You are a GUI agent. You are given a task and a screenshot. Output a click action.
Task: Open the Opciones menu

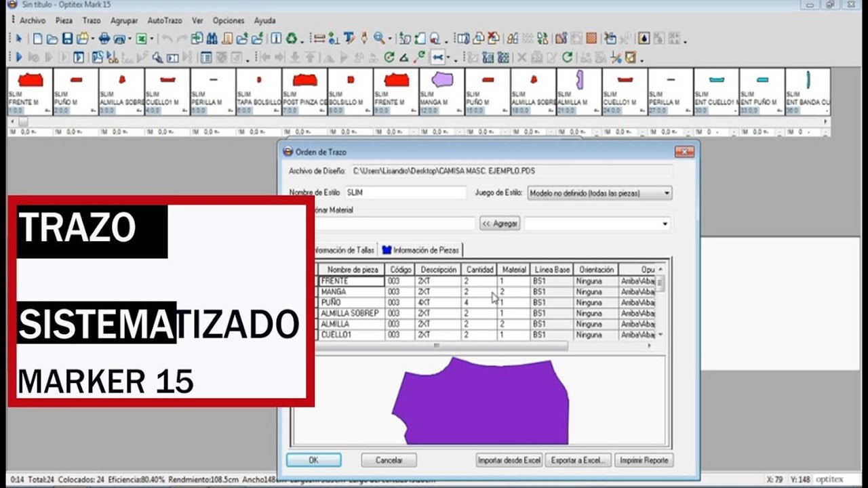[x=229, y=20]
